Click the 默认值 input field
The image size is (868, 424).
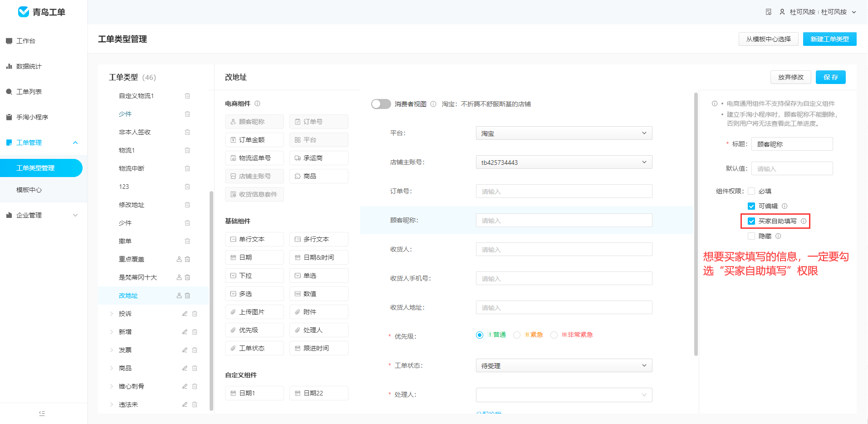(x=792, y=168)
